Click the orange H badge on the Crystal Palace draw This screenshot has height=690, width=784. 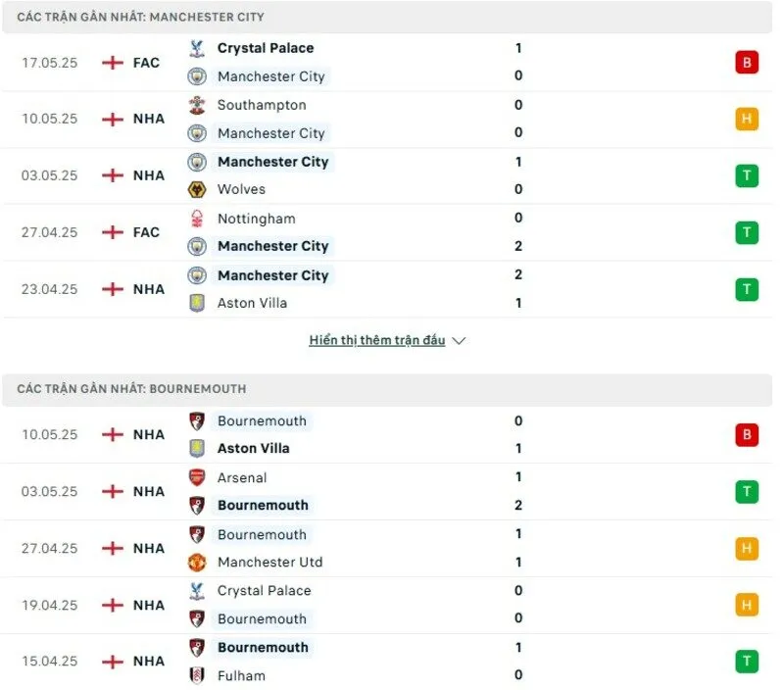[x=747, y=605]
